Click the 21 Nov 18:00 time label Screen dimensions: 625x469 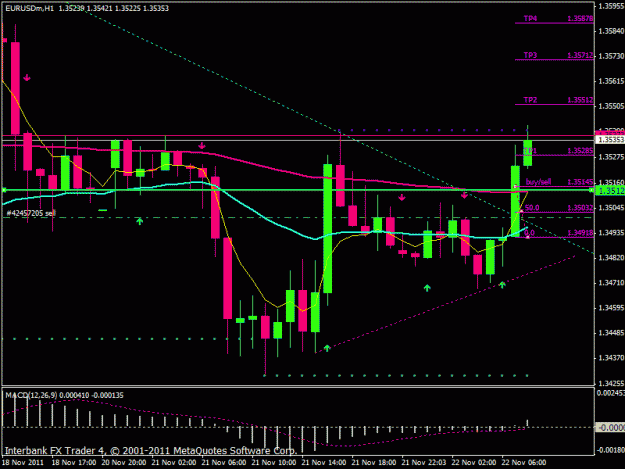tap(373, 463)
